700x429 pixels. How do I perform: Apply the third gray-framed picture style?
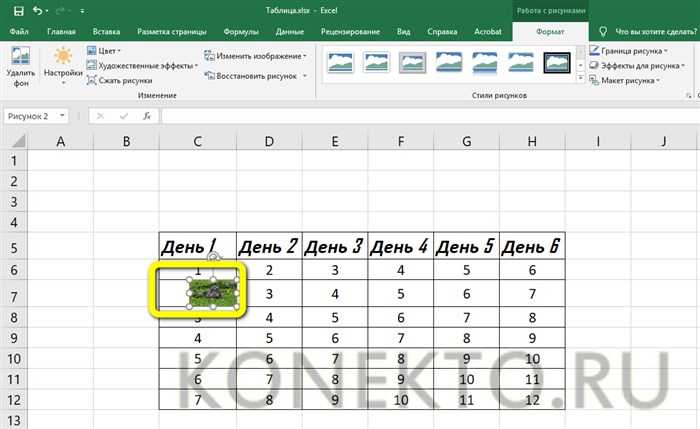412,62
